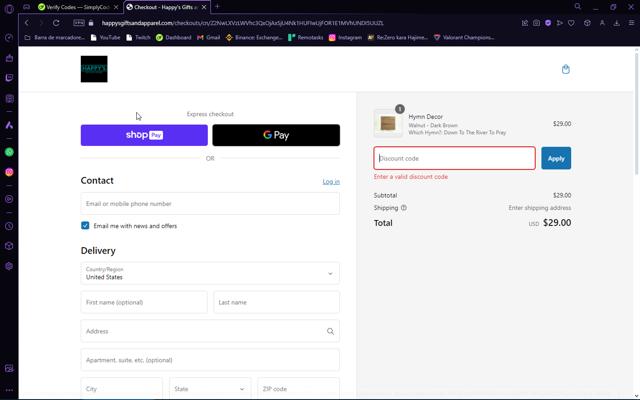Open the Binance Exchange bookmark
This screenshot has width=640, height=400.
254,38
